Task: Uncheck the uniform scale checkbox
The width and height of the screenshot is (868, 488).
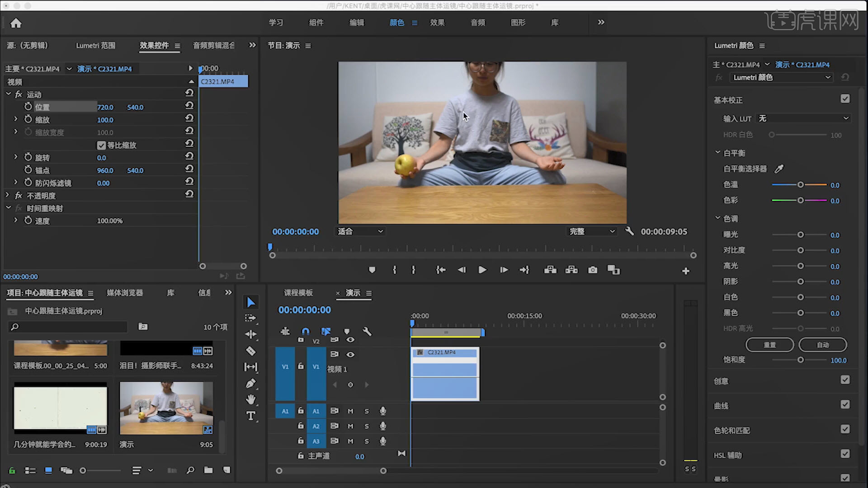Action: (x=101, y=145)
